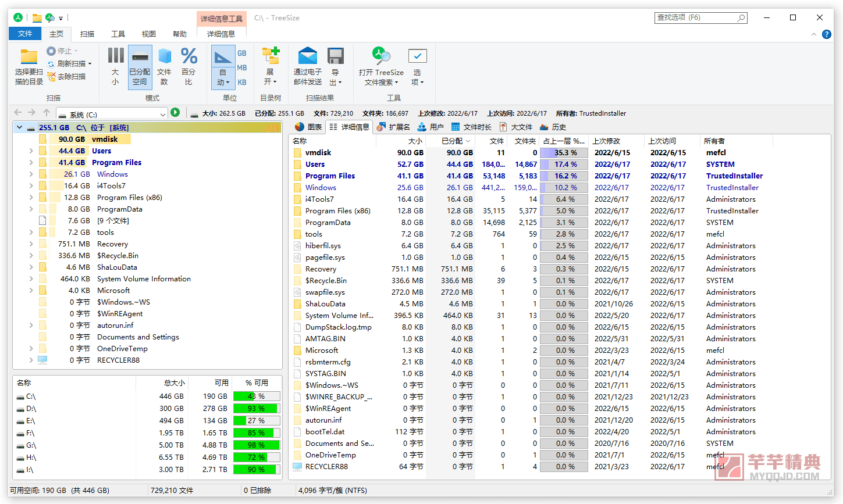This screenshot has width=843, height=504.
Task: Select pagefile.sys in details list
Action: click(x=325, y=257)
